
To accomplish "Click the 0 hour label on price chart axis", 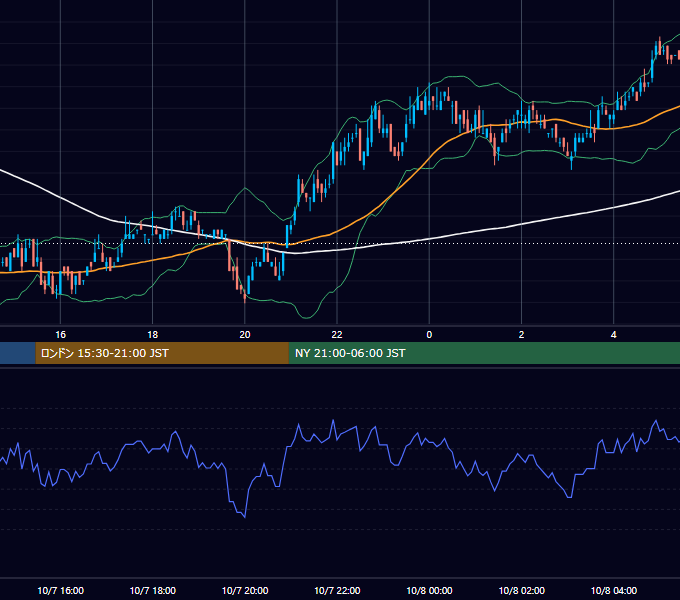I will [429, 335].
